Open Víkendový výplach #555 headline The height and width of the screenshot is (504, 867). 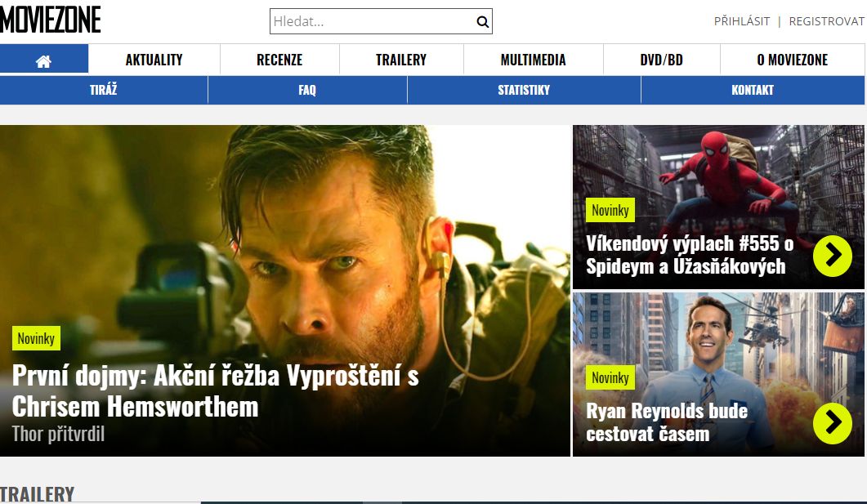click(x=690, y=255)
